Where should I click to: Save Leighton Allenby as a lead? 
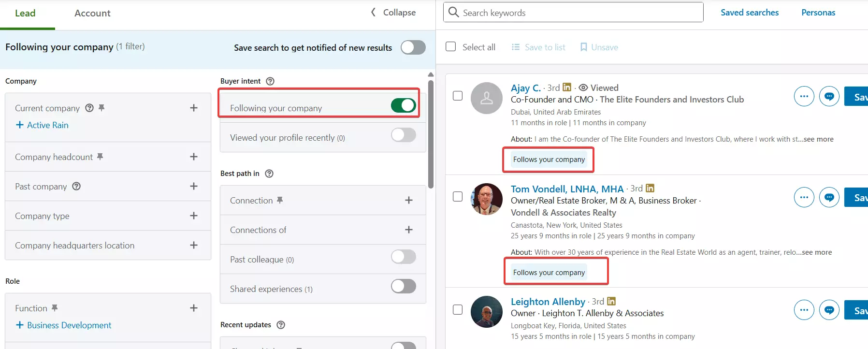click(x=856, y=310)
